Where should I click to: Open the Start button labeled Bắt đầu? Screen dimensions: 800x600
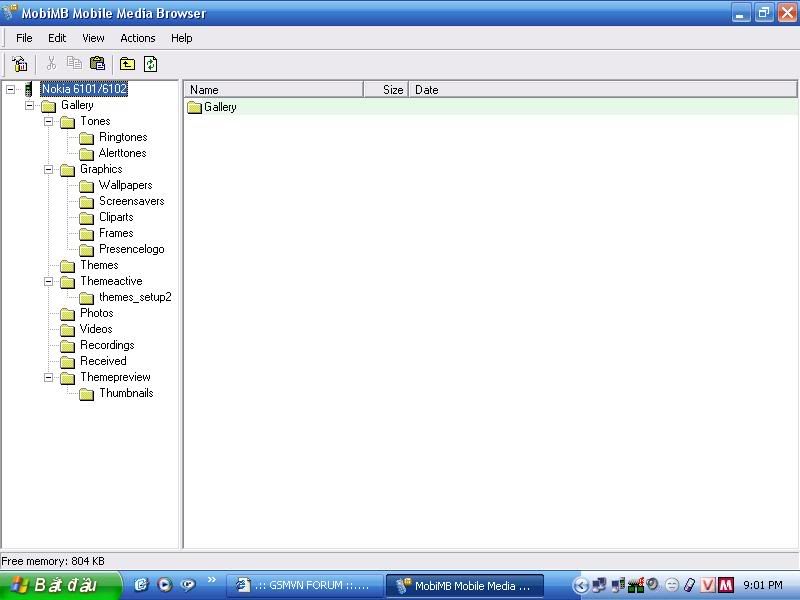click(60, 585)
